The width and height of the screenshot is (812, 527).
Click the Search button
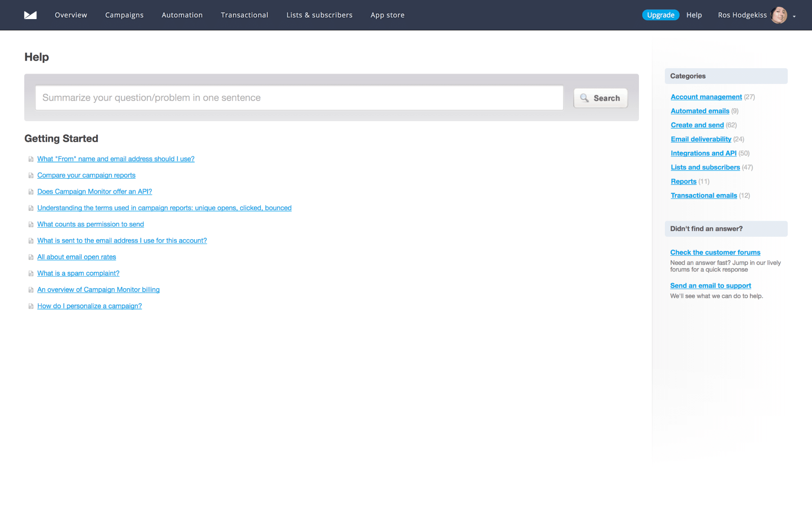click(x=600, y=98)
